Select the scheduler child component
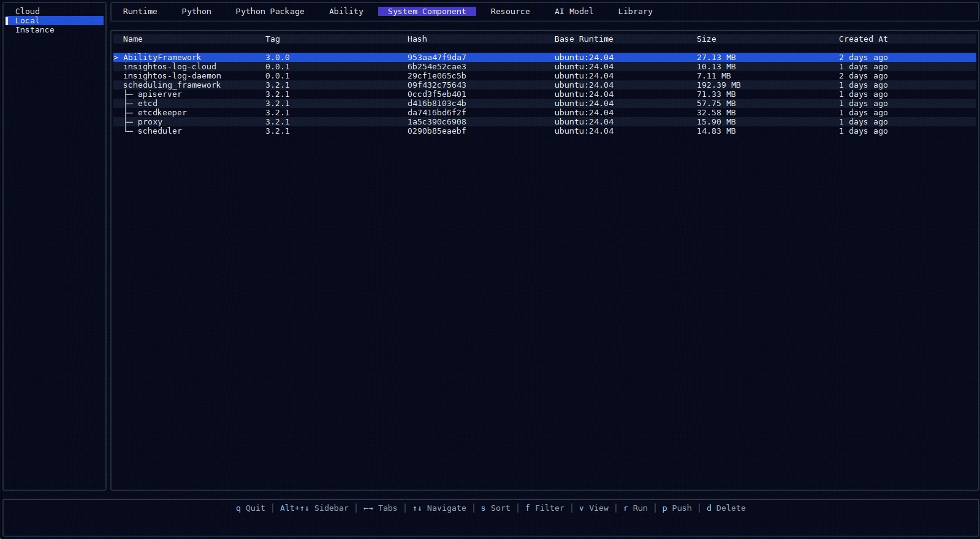Image resolution: width=980 pixels, height=539 pixels. point(545,131)
